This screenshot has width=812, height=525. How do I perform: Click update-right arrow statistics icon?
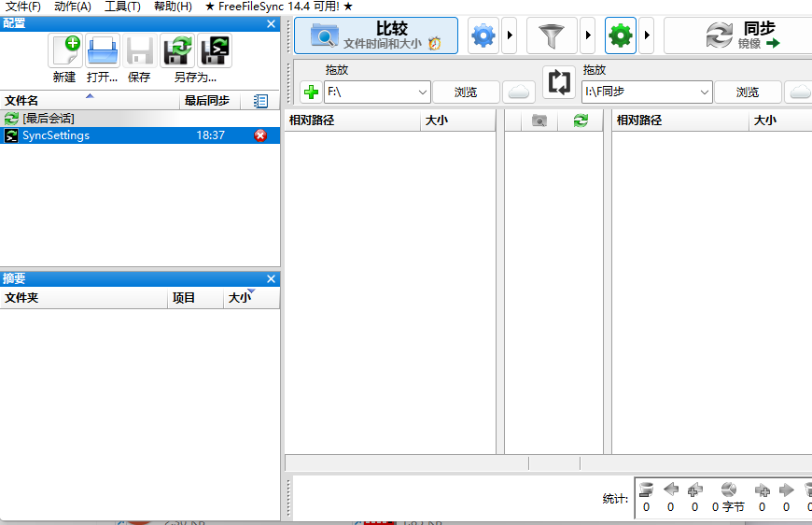(x=786, y=490)
